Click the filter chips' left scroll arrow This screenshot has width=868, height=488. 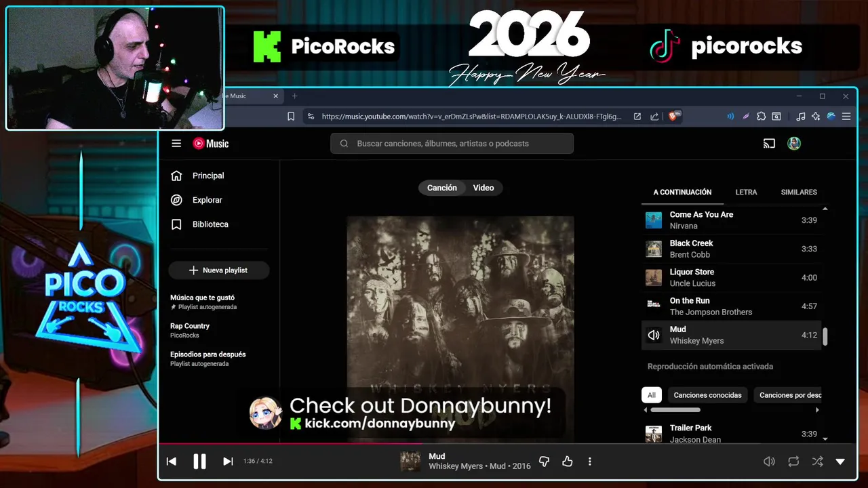coord(646,410)
